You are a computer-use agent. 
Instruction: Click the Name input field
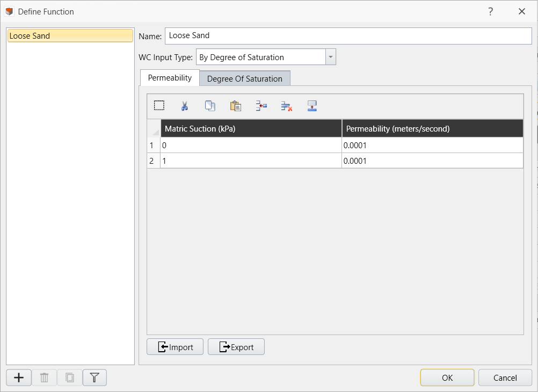coord(348,35)
